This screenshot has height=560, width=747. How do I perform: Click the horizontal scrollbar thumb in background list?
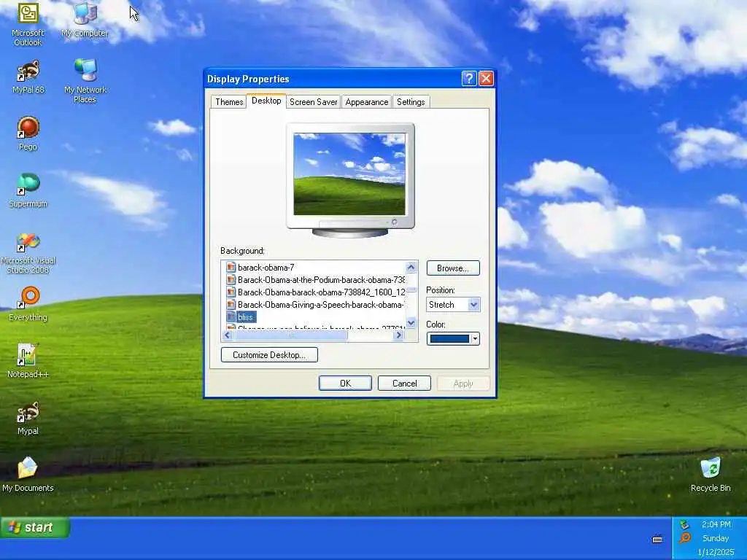pos(290,335)
